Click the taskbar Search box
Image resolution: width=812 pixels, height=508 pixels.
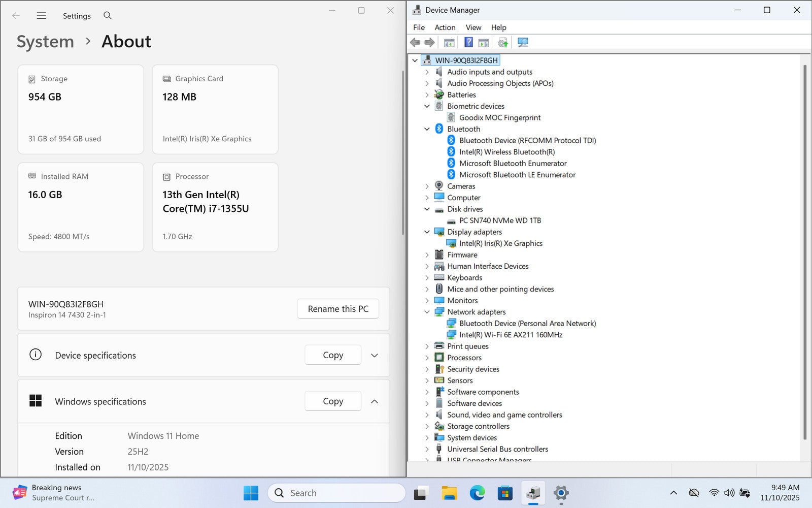click(336, 493)
